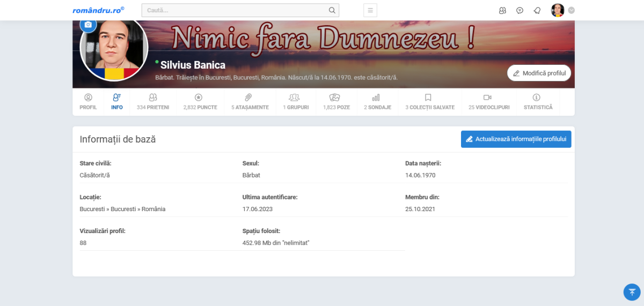Click the camera icon on profile picture

click(x=88, y=25)
